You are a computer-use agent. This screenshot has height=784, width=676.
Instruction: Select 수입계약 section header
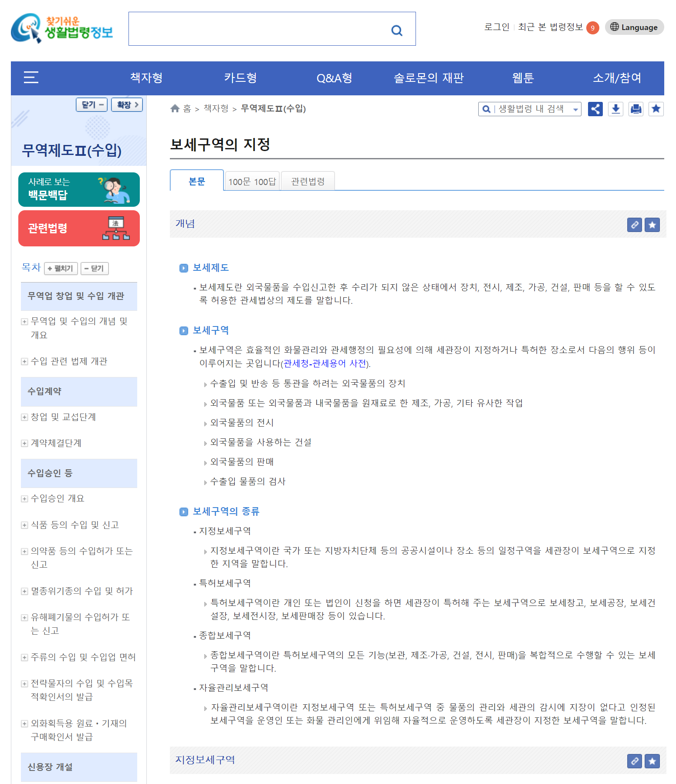point(79,392)
